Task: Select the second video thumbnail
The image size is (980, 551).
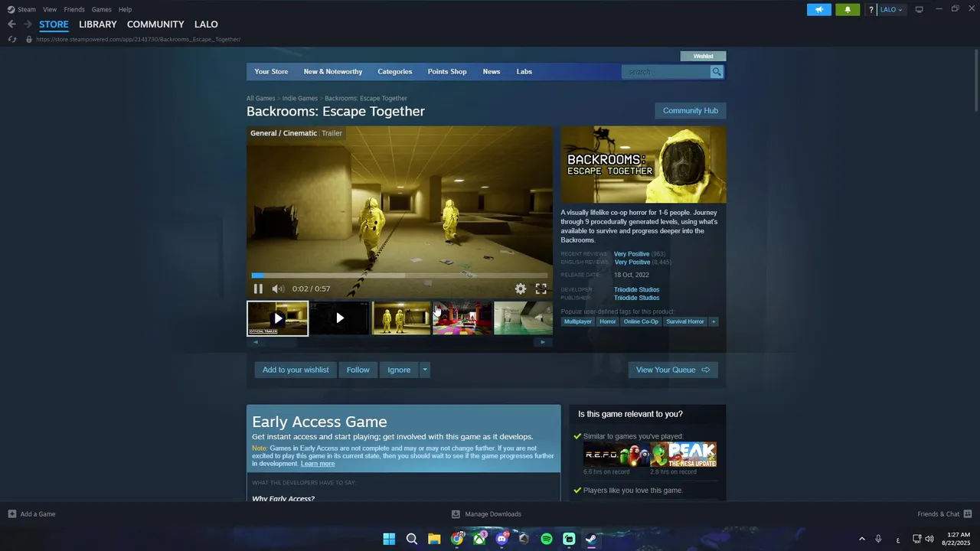Action: pyautogui.click(x=339, y=318)
